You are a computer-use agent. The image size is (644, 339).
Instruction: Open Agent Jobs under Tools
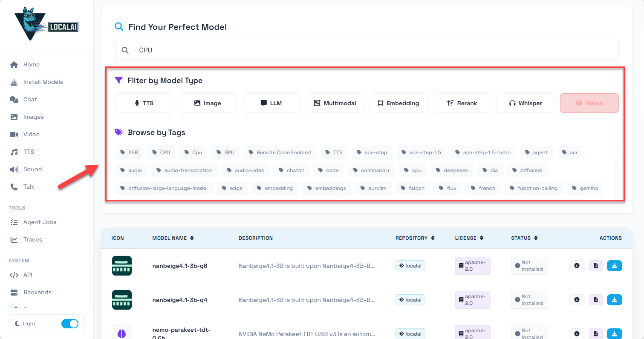[x=40, y=222]
